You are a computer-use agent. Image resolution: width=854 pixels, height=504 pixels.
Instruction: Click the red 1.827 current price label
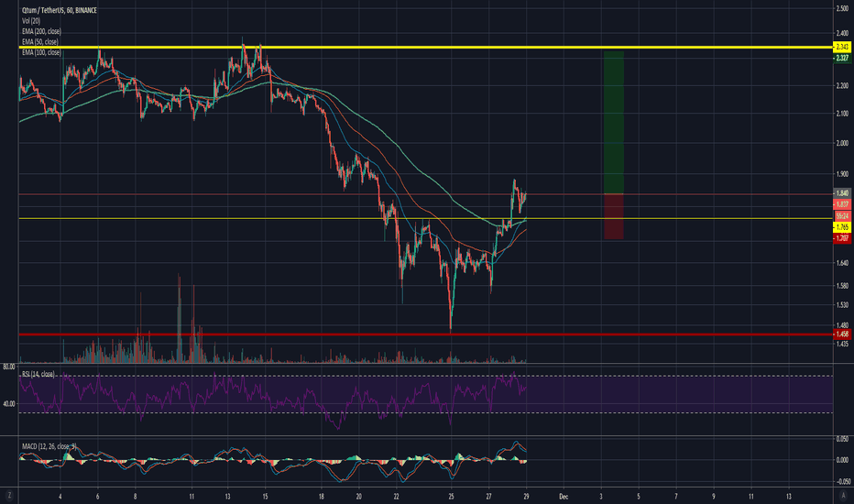(x=842, y=203)
